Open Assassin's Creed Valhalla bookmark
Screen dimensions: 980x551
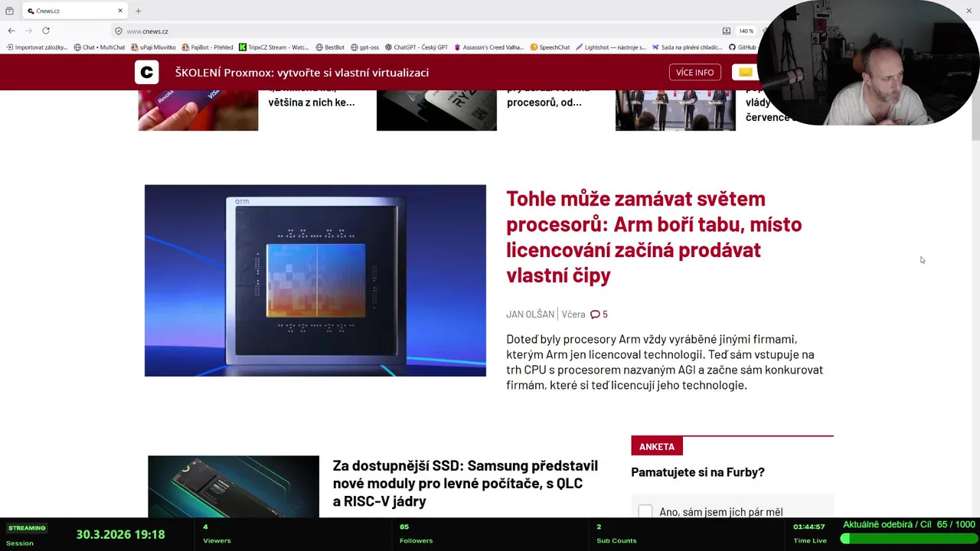click(x=489, y=47)
